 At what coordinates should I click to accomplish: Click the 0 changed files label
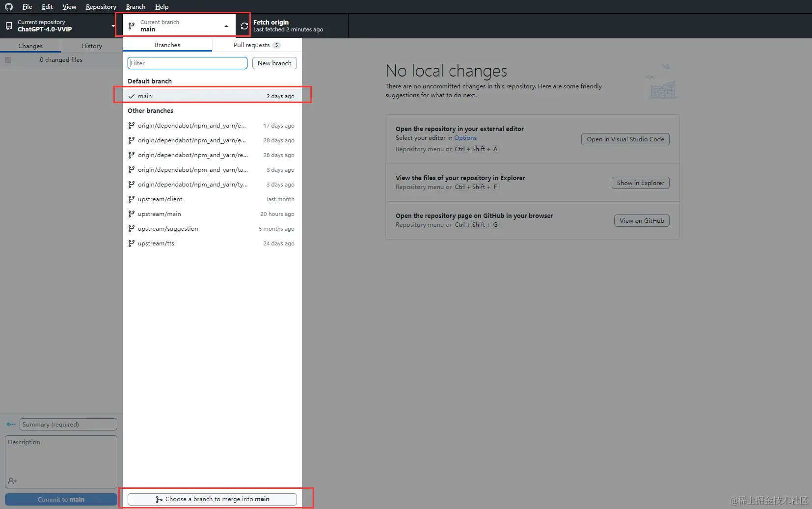61,60
